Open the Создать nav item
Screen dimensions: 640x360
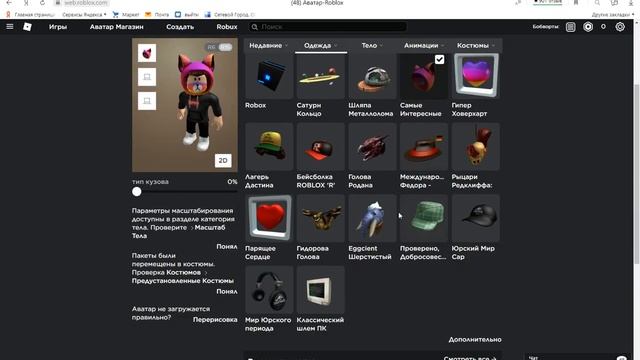tap(180, 27)
